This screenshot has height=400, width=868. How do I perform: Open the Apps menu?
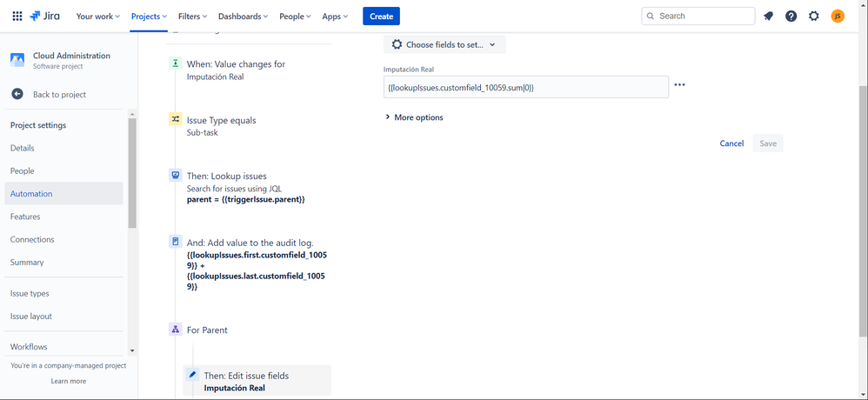[335, 16]
